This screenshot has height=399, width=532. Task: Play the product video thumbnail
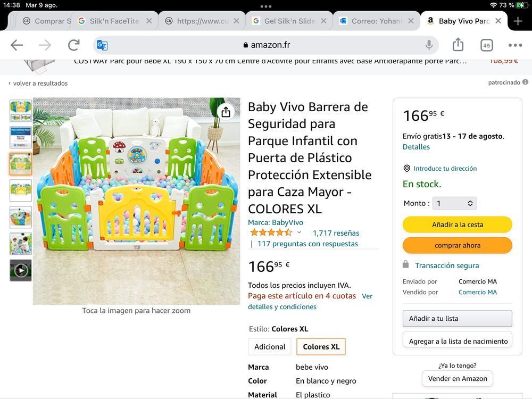click(x=21, y=270)
